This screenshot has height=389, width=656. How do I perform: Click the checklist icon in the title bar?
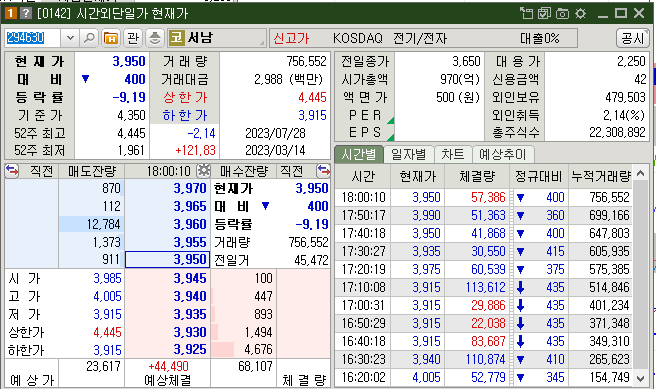544,13
